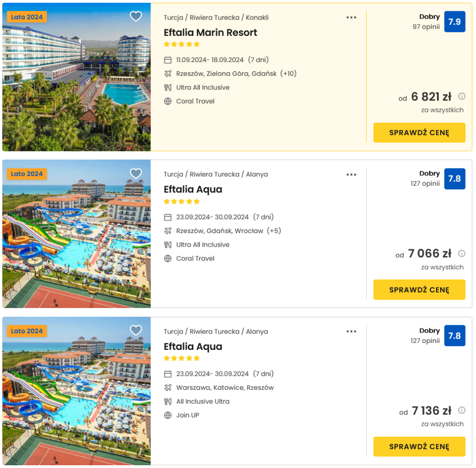Open three-dot menu for Eftalia Marin Resort
476x468 pixels.
point(351,18)
